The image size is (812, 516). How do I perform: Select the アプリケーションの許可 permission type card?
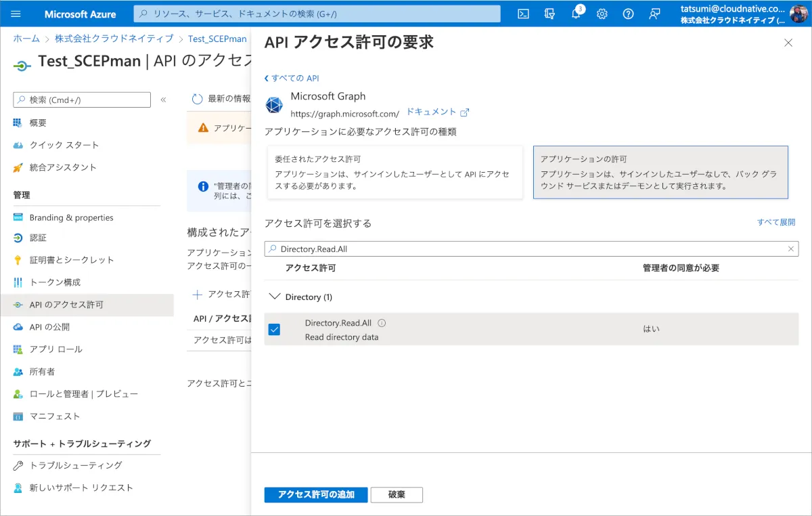(x=660, y=173)
